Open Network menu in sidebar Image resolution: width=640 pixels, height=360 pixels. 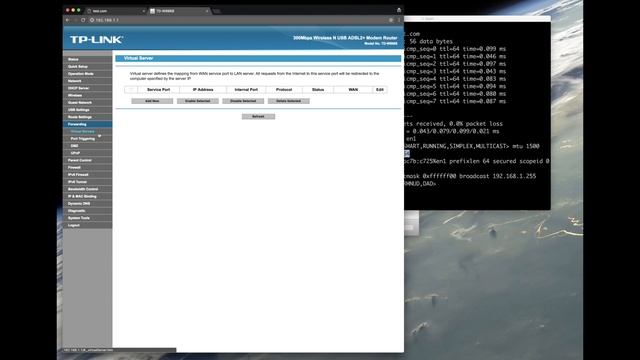(87, 81)
